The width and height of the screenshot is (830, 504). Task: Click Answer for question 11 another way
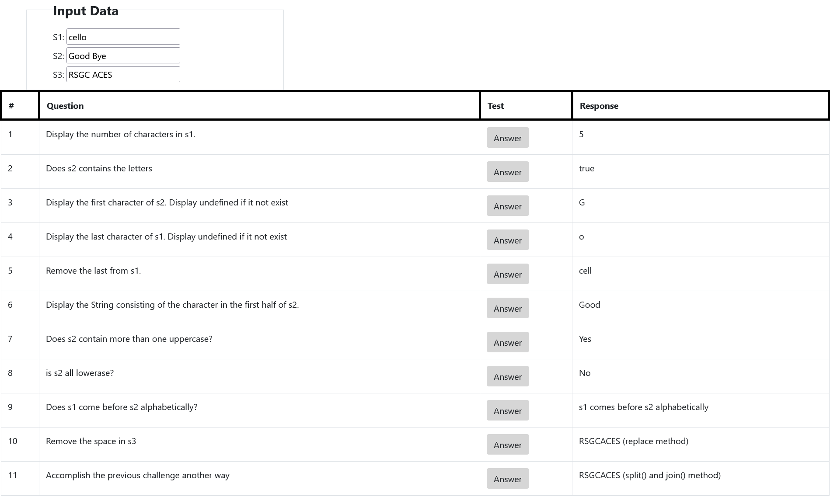click(x=508, y=479)
